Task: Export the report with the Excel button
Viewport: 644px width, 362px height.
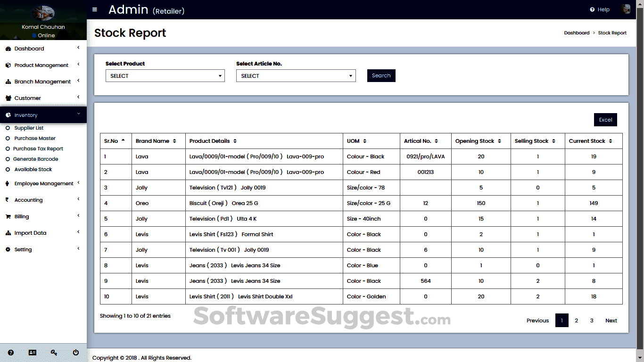Action: [605, 119]
